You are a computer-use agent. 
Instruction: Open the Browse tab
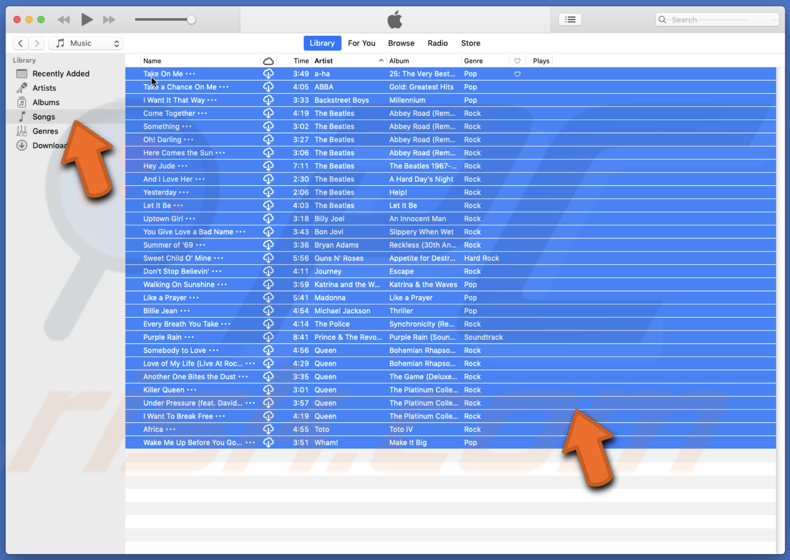click(401, 43)
